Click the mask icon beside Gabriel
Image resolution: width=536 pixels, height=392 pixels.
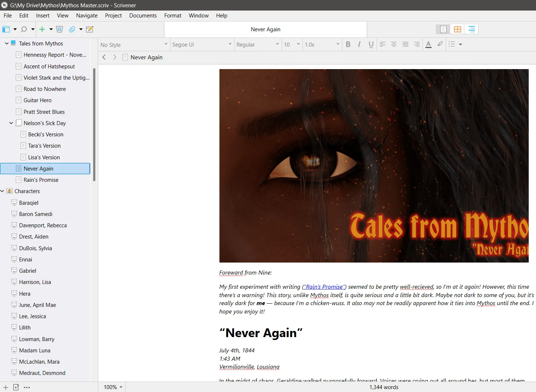coord(14,271)
